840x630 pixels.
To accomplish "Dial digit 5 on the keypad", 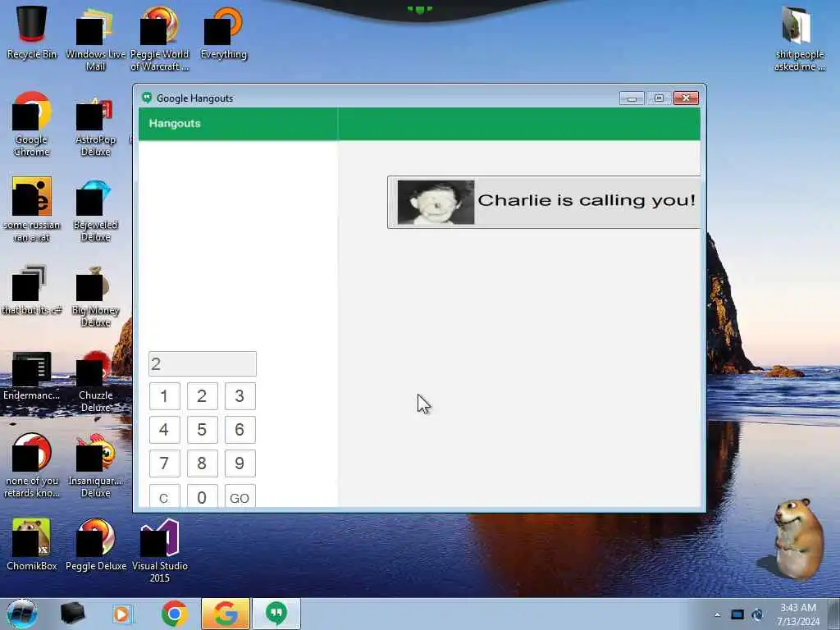I will 202,430.
